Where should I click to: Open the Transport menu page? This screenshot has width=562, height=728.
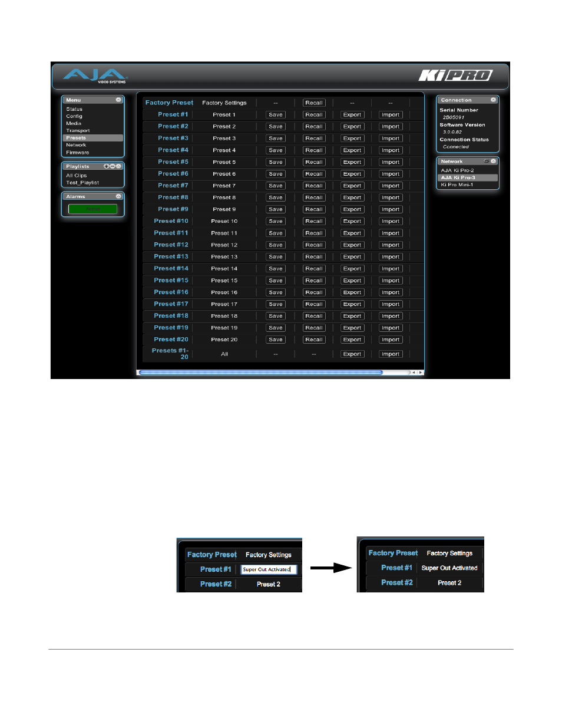78,130
